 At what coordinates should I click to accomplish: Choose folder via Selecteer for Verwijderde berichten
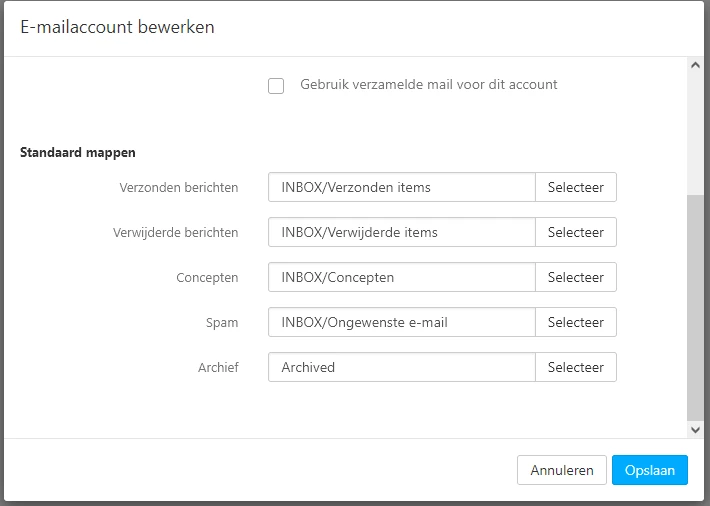(x=576, y=232)
